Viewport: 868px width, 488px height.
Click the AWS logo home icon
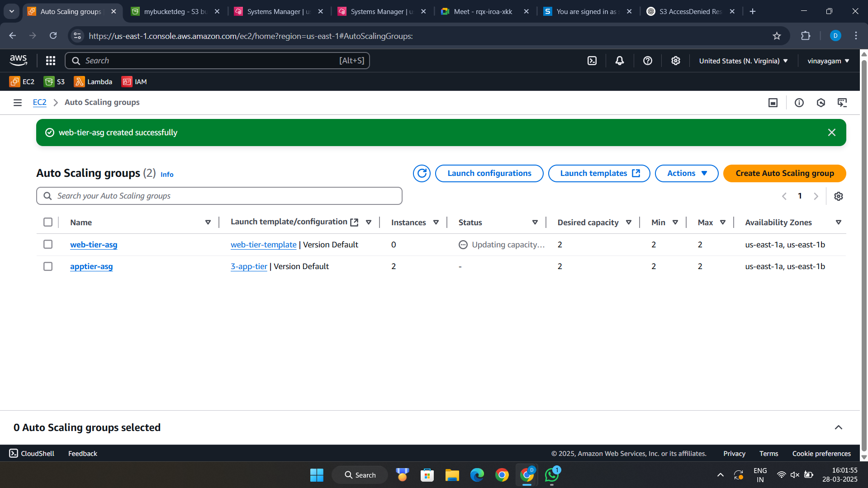tap(18, 61)
